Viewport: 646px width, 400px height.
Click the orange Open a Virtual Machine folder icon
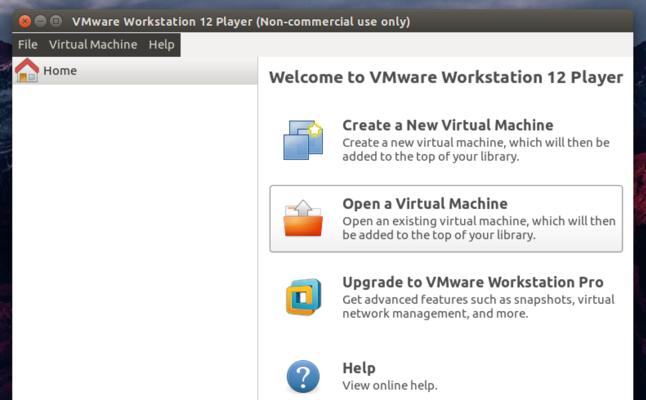(303, 218)
